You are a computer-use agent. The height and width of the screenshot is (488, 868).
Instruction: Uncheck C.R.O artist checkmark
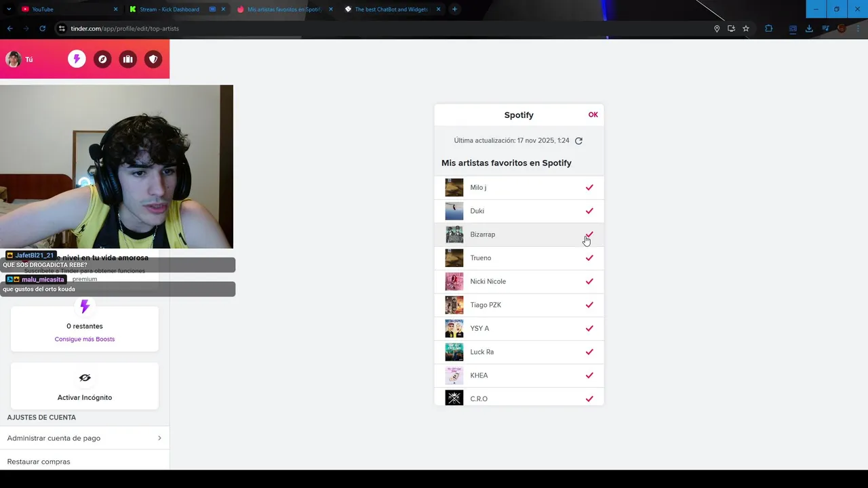click(x=589, y=399)
